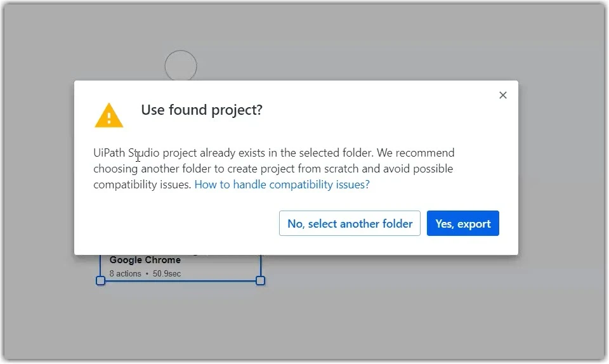Screen dimensions: 609x364
Task: Confirm with Yes, export
Action: (463, 223)
